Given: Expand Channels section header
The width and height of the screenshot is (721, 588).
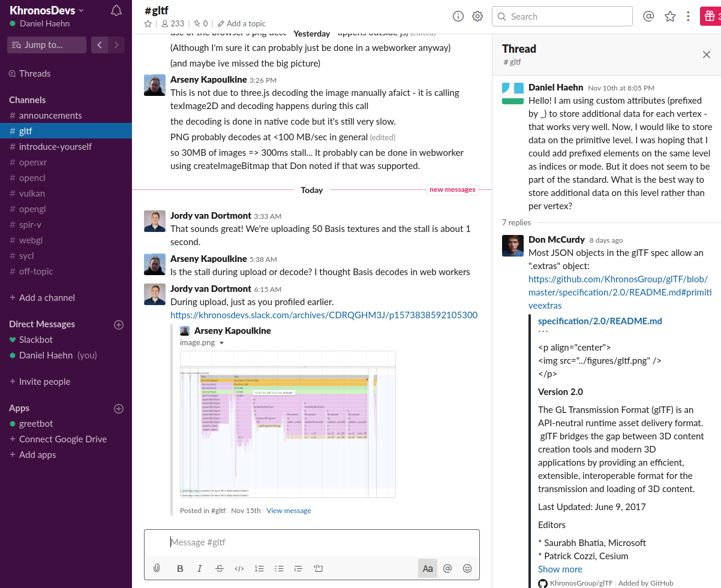Looking at the screenshot, I should (28, 99).
